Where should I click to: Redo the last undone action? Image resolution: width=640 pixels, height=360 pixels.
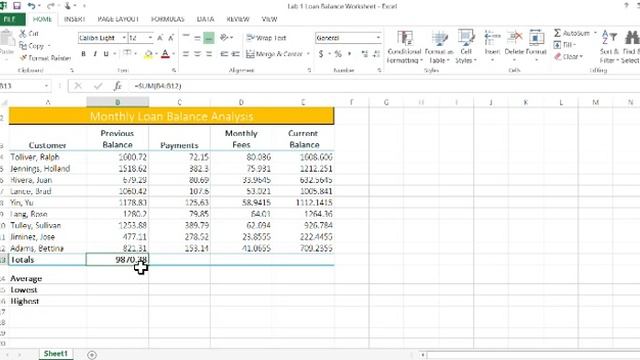[x=51, y=6]
